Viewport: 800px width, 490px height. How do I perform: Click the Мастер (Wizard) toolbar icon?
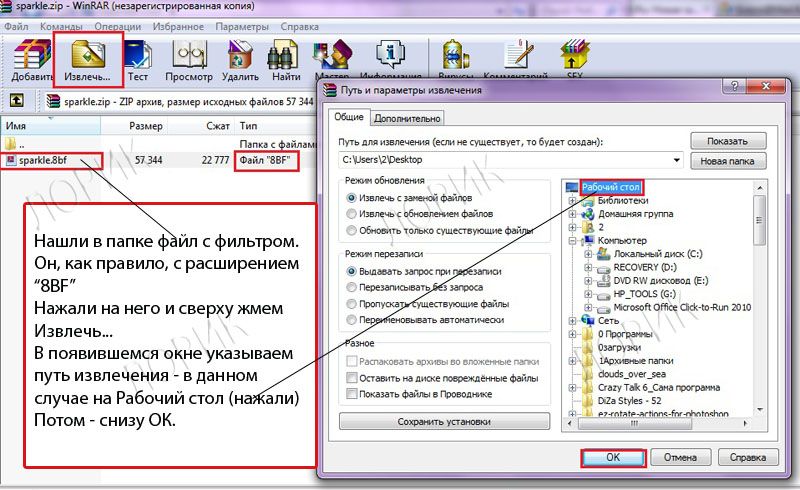333,55
